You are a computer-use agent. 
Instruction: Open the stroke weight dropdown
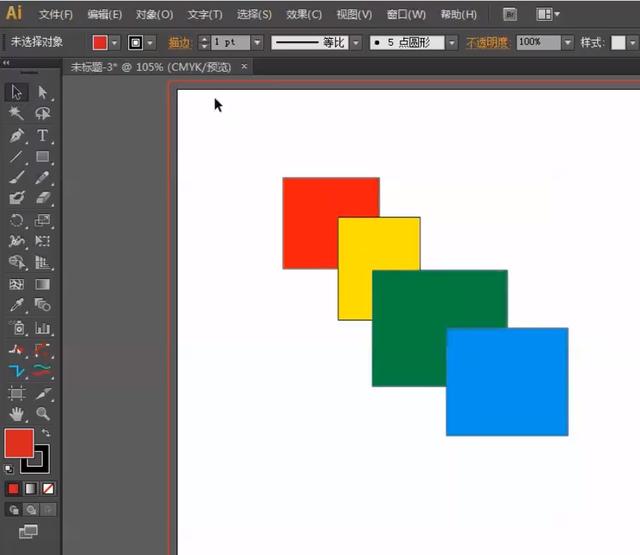click(257, 42)
